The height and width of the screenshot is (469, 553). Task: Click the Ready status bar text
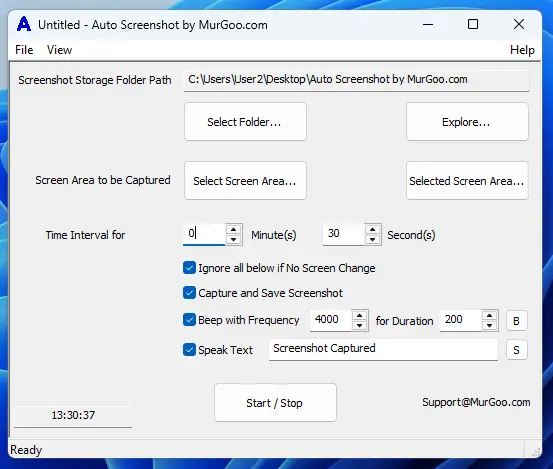click(x=26, y=450)
